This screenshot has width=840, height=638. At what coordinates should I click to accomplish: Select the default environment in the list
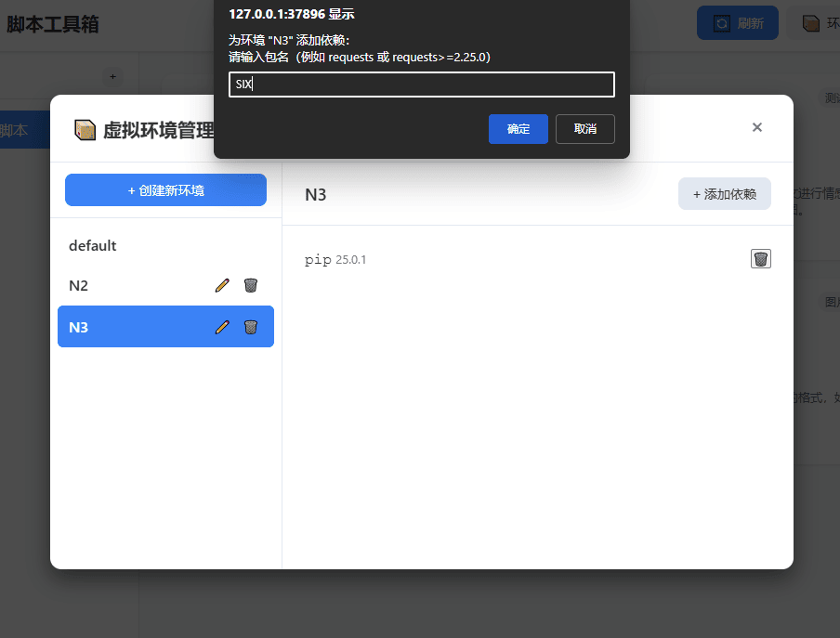[x=92, y=245]
